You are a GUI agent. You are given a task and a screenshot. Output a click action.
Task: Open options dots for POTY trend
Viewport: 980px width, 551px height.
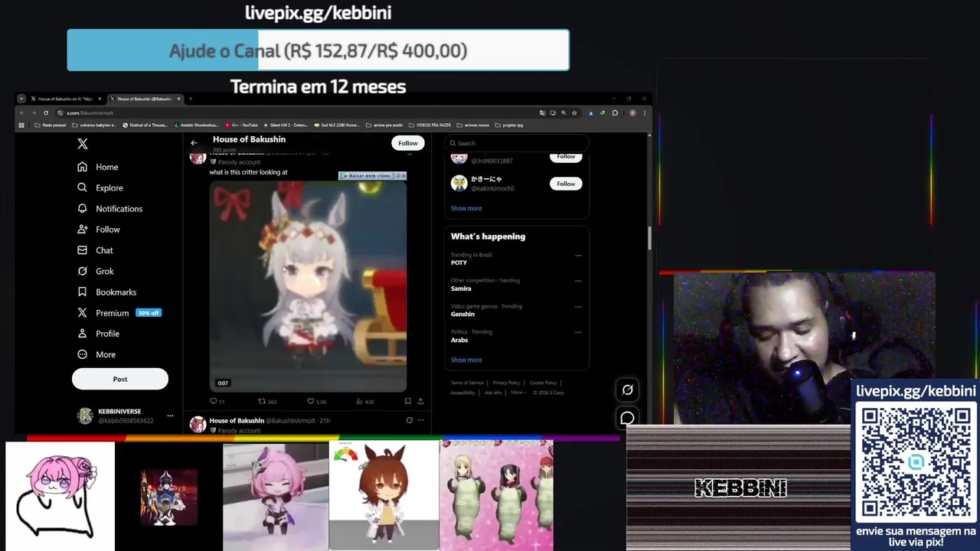coord(578,256)
